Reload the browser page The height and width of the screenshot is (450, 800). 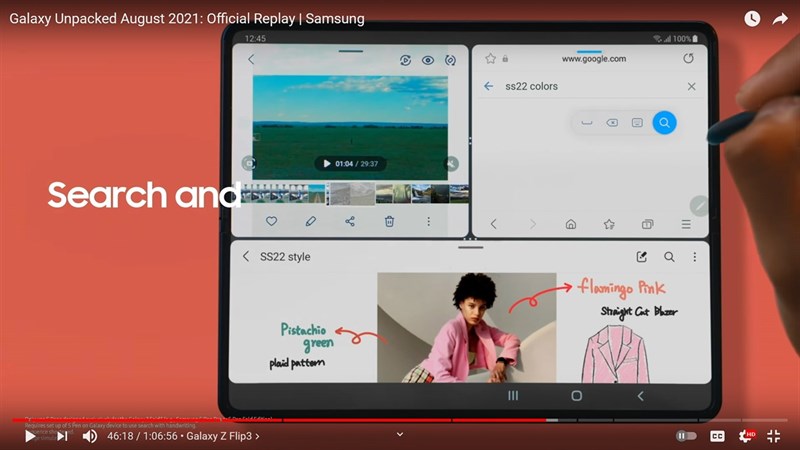(x=688, y=58)
